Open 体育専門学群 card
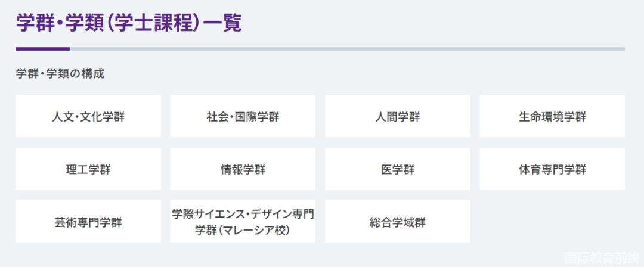Screen dimensions: 644x267 (552, 169)
